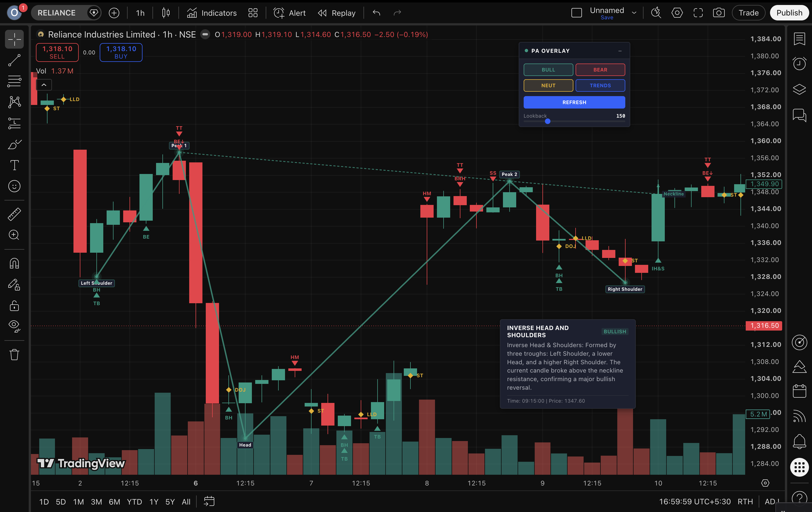Open the watchlist panel icon

coord(800,39)
